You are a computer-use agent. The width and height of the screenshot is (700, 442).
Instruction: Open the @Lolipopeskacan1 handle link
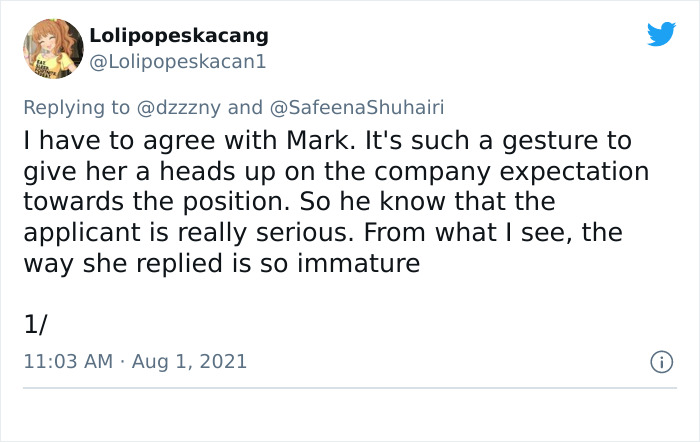178,62
